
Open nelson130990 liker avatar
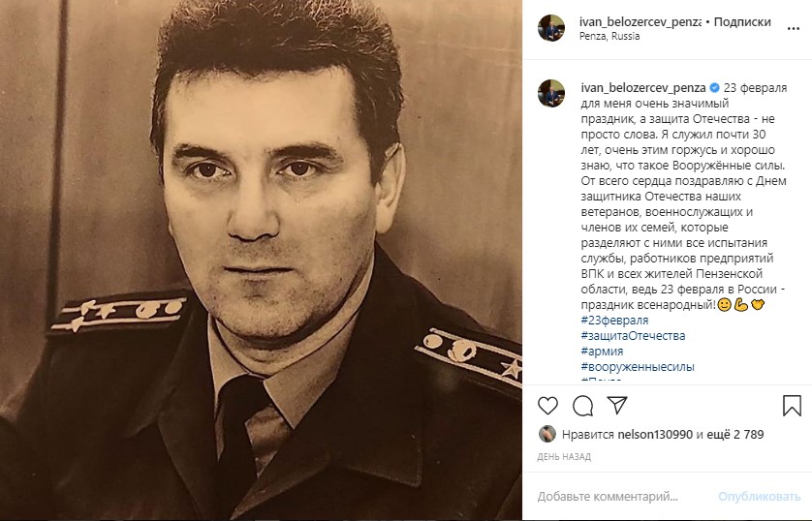pyautogui.click(x=547, y=434)
